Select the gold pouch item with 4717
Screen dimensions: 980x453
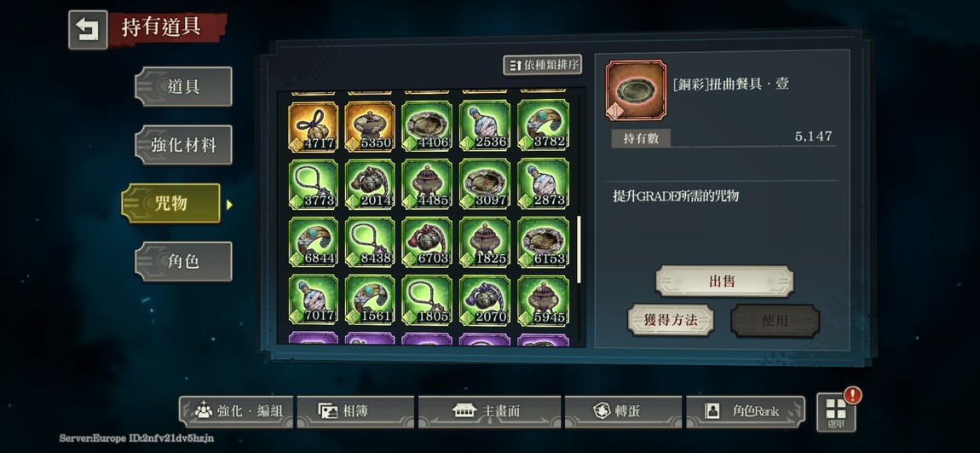click(x=313, y=127)
